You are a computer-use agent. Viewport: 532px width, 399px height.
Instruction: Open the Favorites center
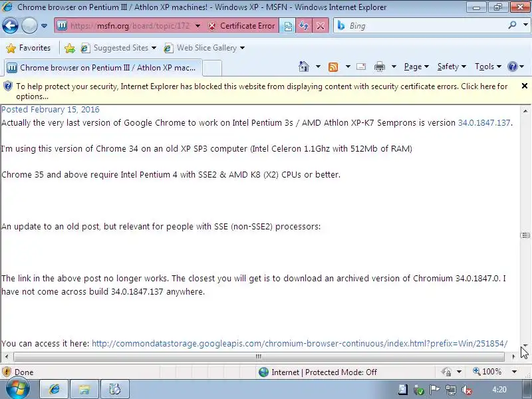click(x=28, y=48)
